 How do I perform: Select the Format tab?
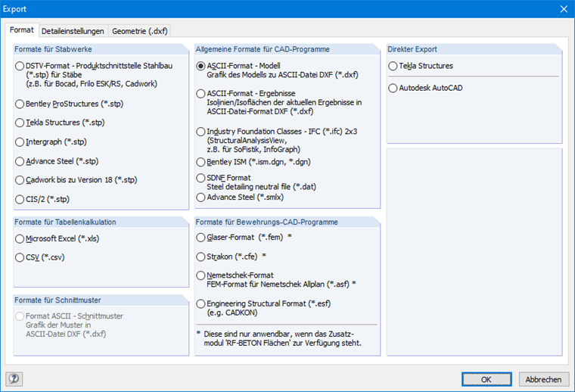pyautogui.click(x=22, y=30)
